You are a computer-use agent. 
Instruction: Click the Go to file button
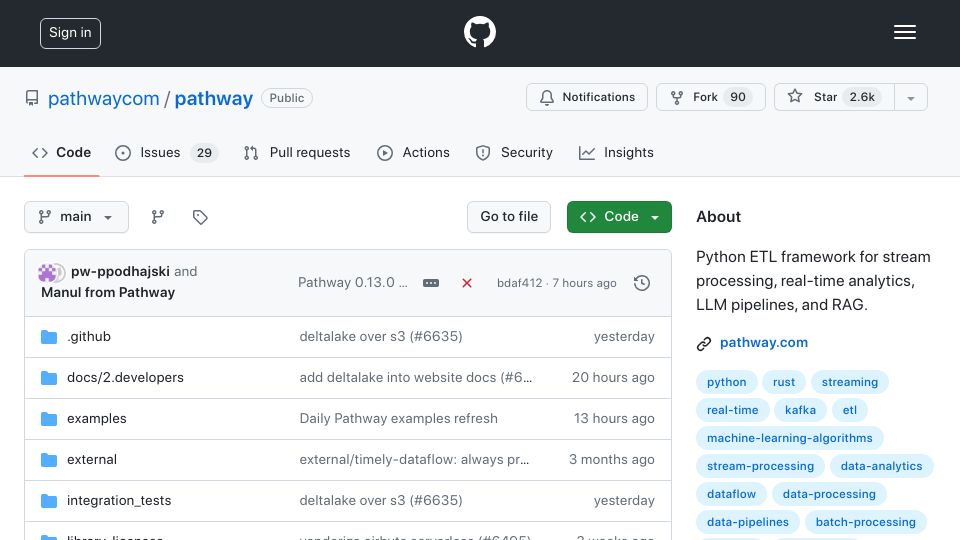click(x=509, y=217)
